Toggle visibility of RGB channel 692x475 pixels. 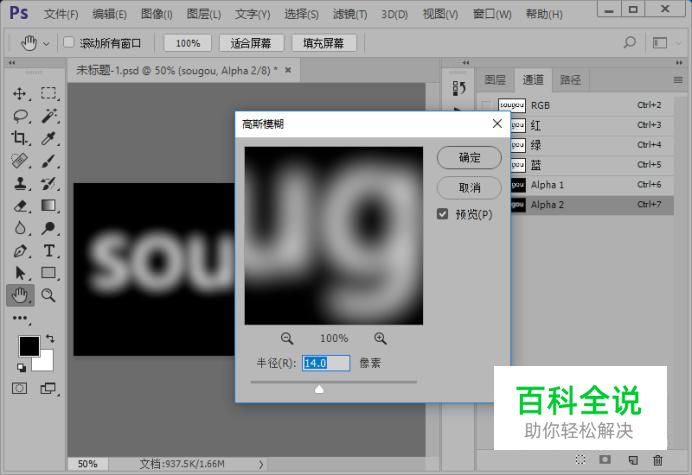tap(486, 105)
